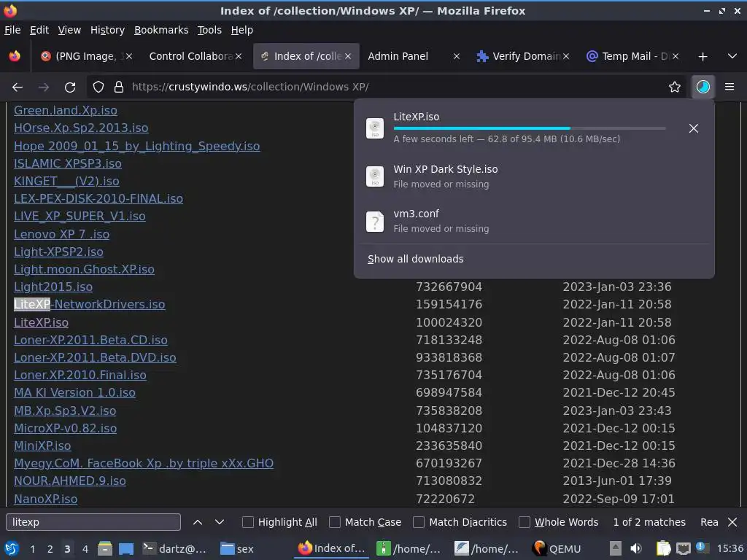The width and height of the screenshot is (747, 560).
Task: Open the tracking protection shield icon
Action: 98,87
